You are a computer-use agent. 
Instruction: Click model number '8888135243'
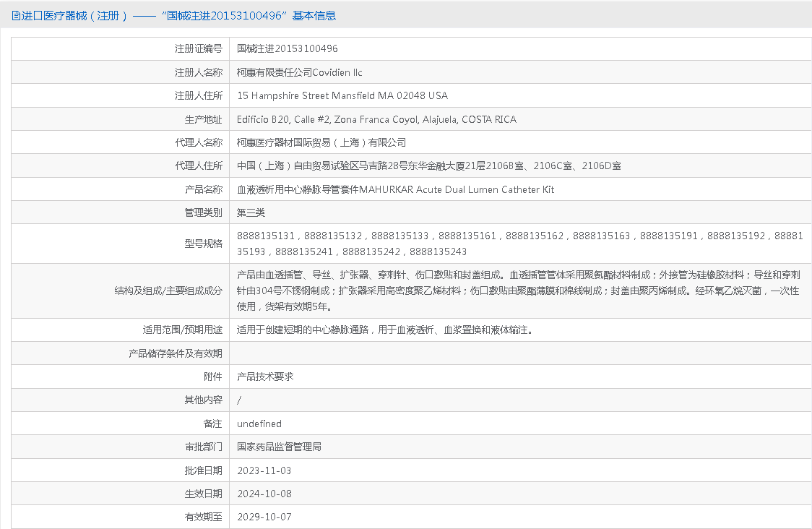438,251
